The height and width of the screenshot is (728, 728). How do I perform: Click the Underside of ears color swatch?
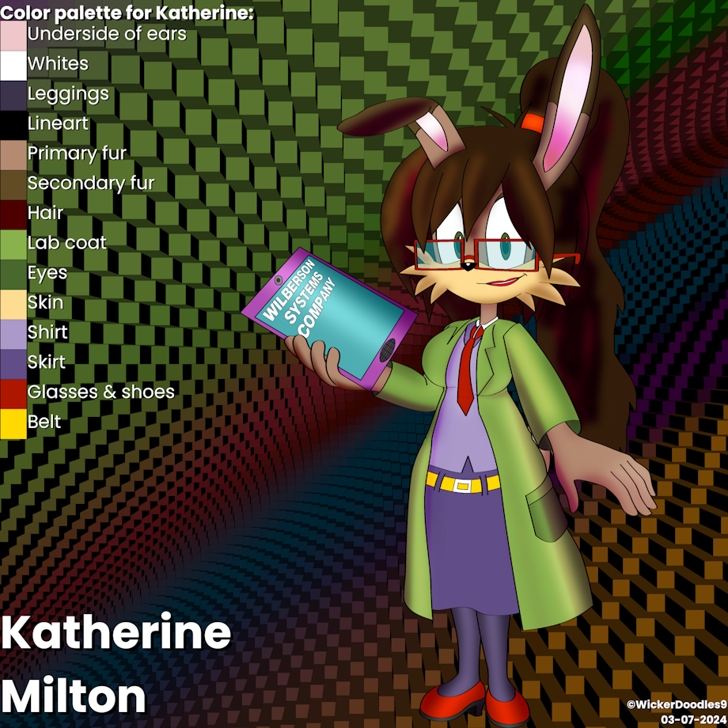[x=13, y=36]
